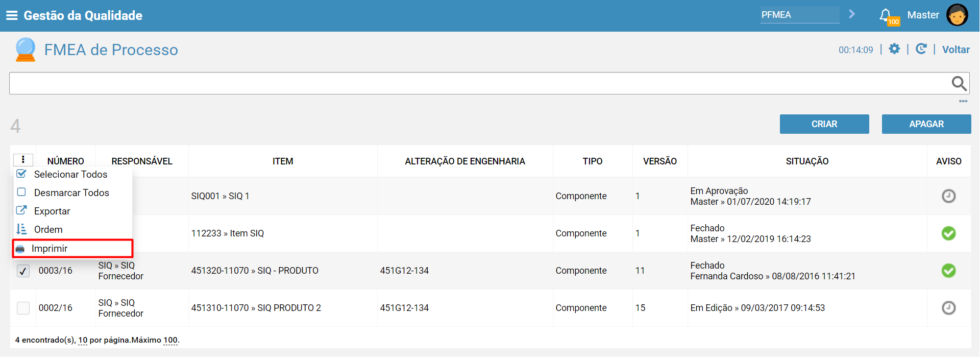Click the SITUAÇÃO column header
The height and width of the screenshot is (360, 980).
point(807,161)
